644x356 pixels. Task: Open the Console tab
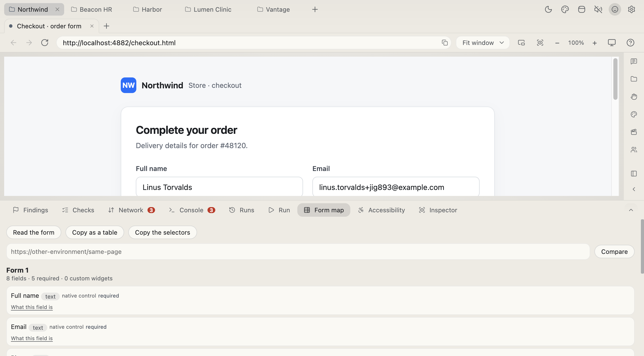click(192, 210)
